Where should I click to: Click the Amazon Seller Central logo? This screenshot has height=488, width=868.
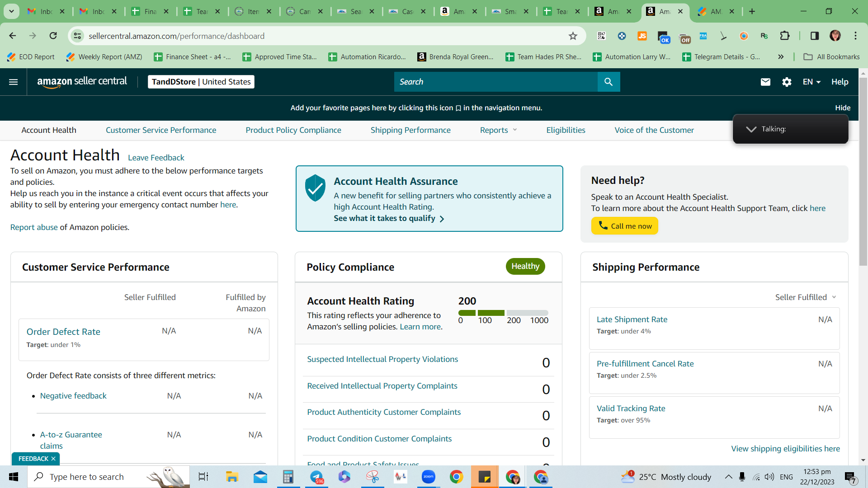click(82, 82)
